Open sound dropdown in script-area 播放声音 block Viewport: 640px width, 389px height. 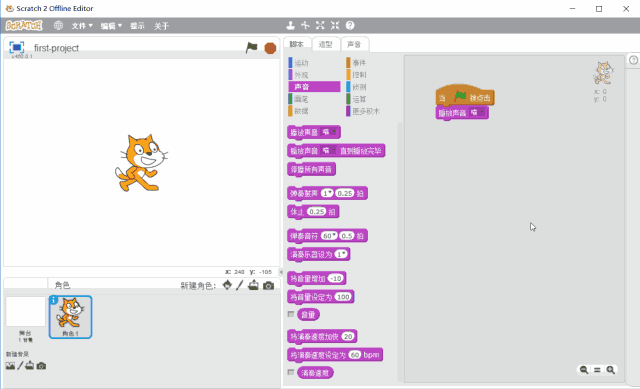pyautogui.click(x=477, y=112)
